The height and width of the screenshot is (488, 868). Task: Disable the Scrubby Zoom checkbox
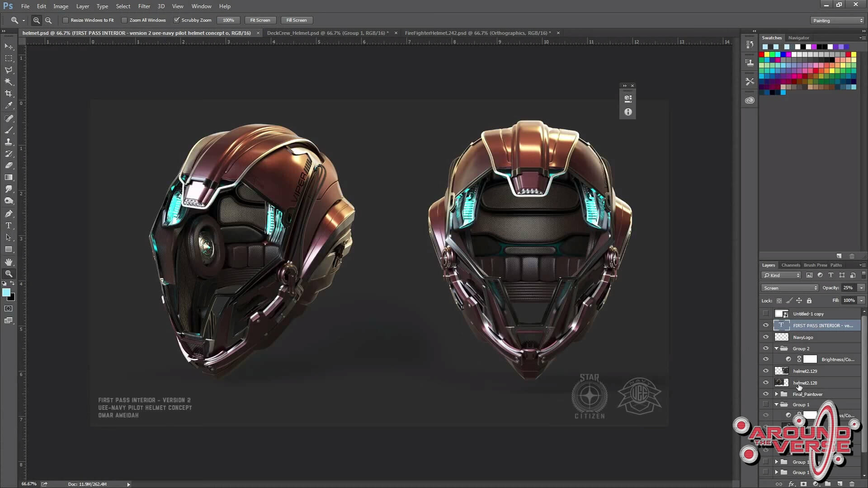click(x=177, y=20)
